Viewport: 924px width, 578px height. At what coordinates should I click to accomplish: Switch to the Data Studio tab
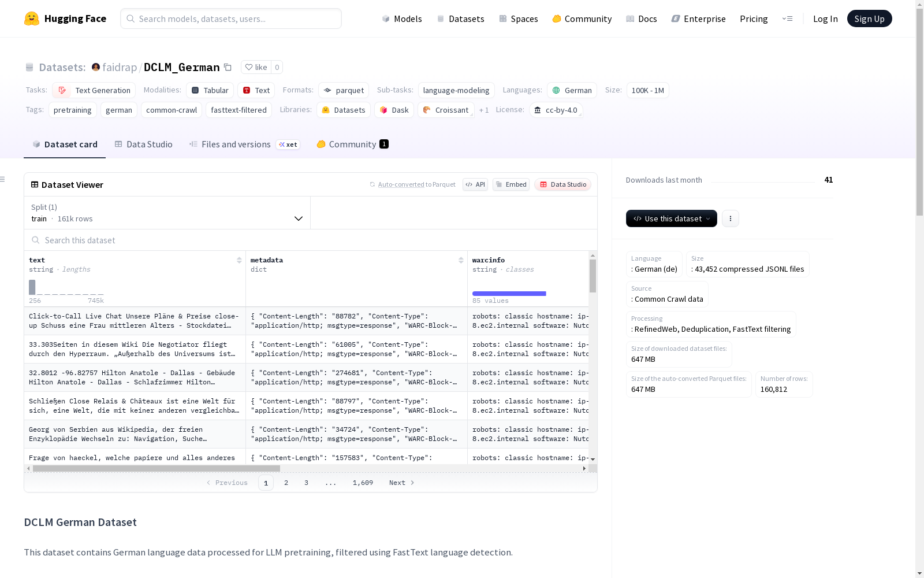tap(144, 144)
